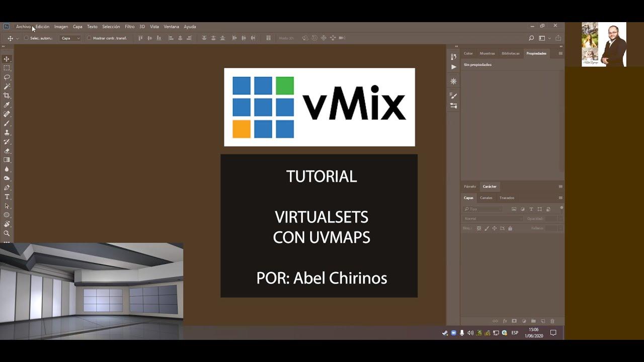Select the Pen tool

(7, 188)
